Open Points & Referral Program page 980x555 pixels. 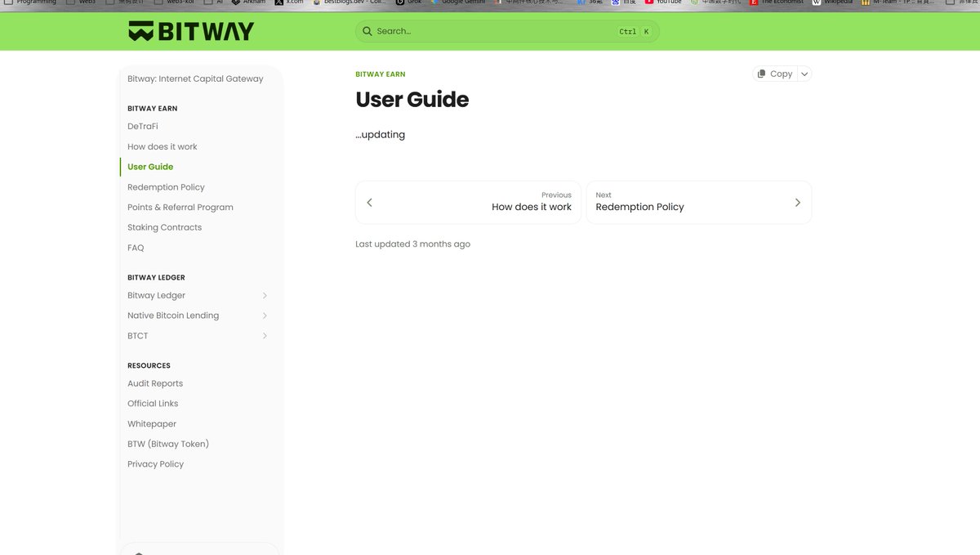[180, 208]
